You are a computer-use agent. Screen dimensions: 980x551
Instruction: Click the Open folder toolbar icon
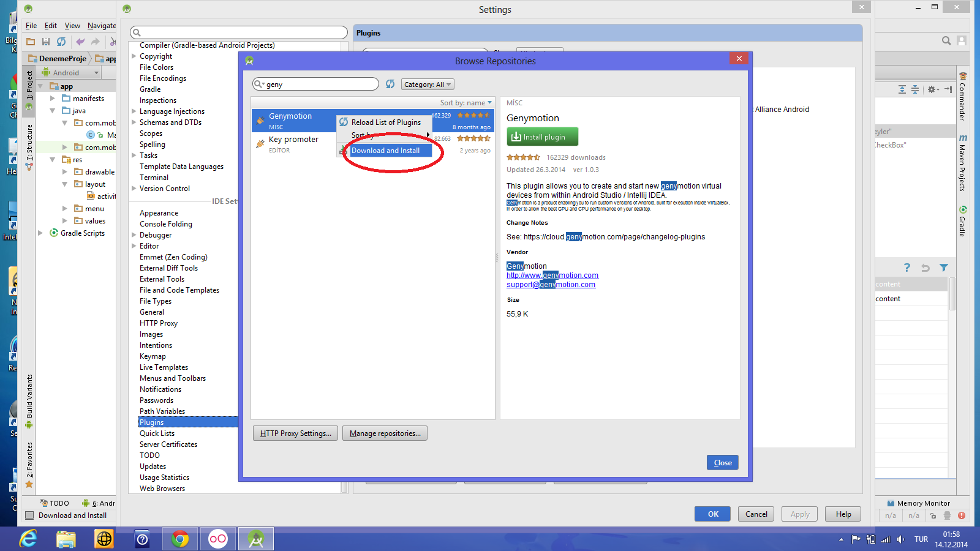click(x=31, y=42)
